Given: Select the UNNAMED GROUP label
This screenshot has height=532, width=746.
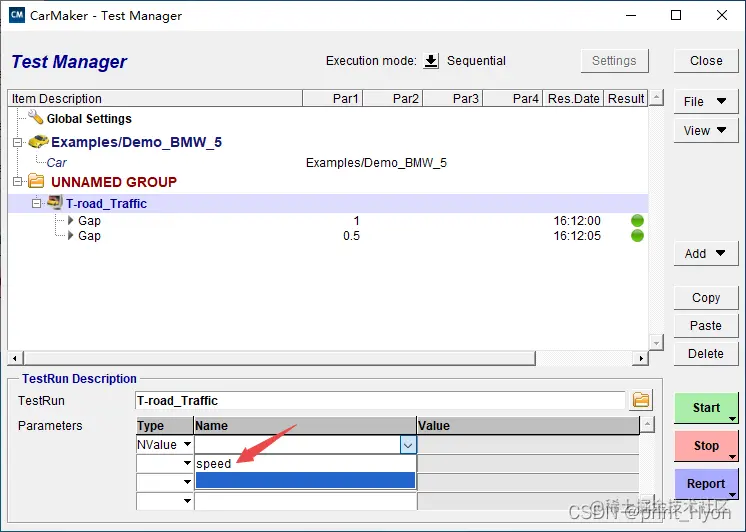Looking at the screenshot, I should tap(114, 182).
